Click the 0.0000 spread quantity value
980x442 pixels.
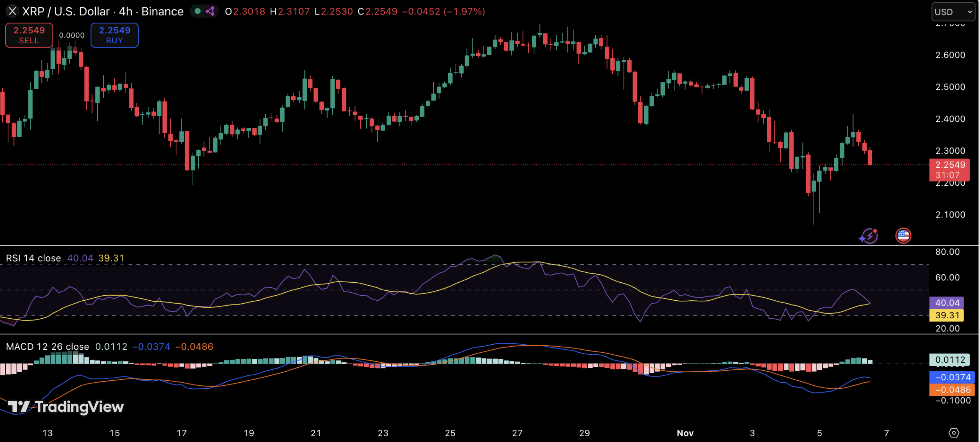pyautogui.click(x=72, y=35)
